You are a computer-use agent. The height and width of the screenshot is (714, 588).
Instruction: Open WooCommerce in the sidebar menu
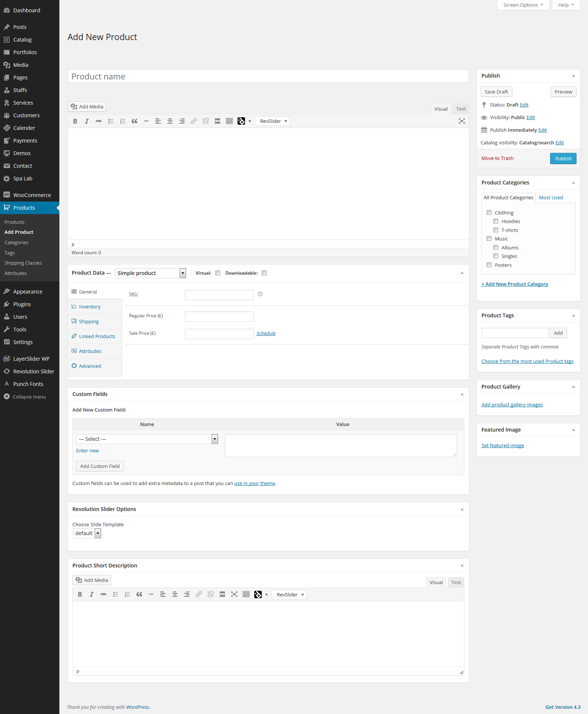tap(32, 195)
